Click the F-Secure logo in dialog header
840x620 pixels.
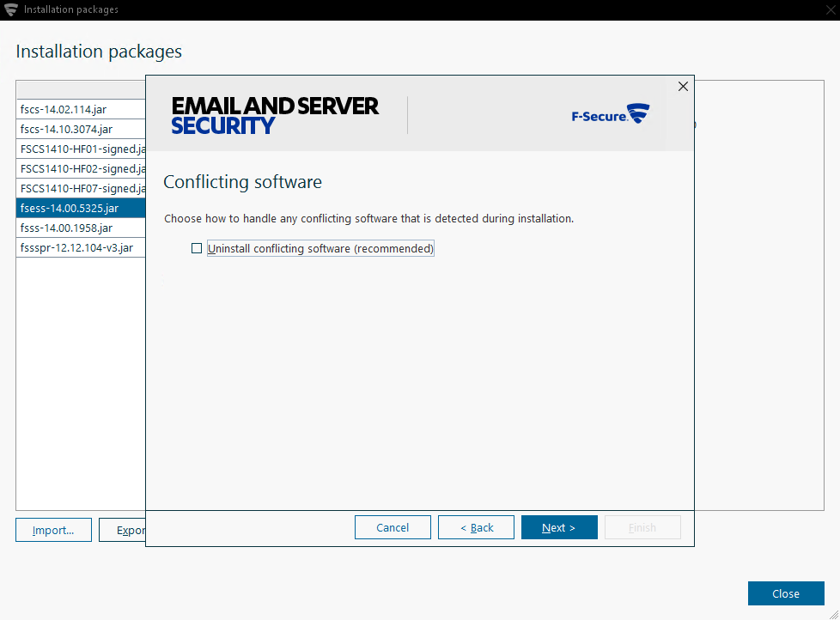coord(611,113)
